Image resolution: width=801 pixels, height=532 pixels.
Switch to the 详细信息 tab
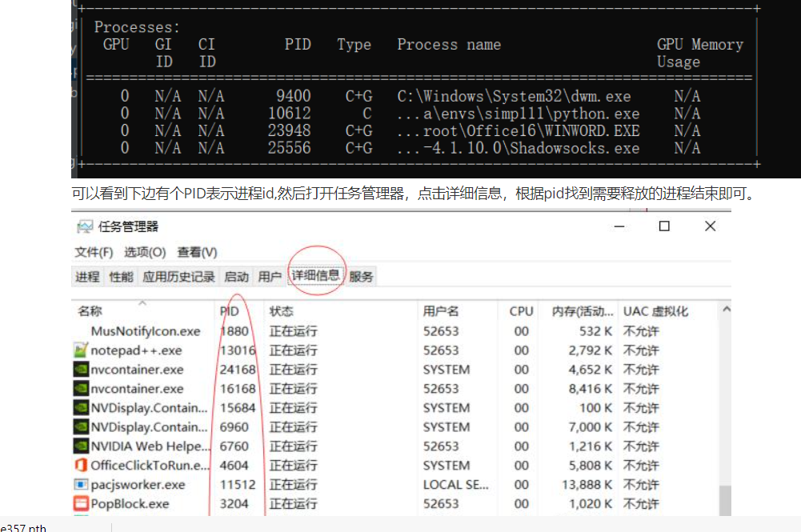tap(315, 276)
